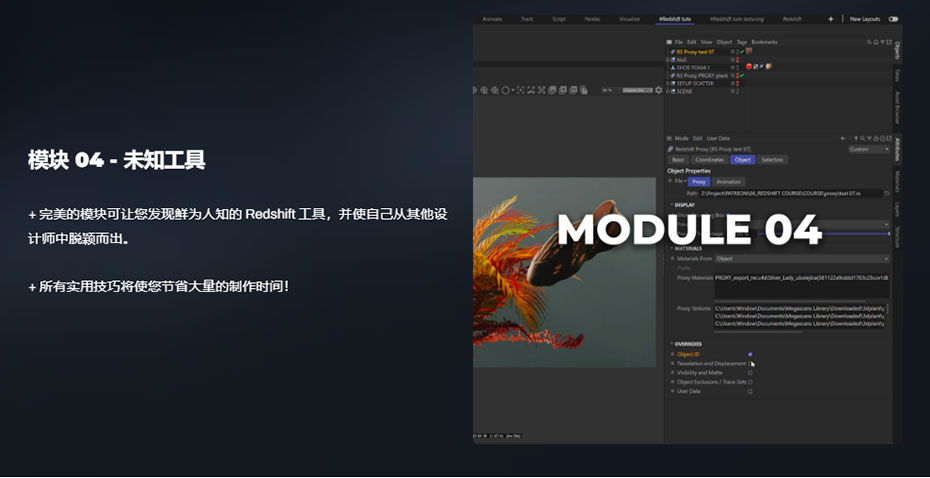The height and width of the screenshot is (478, 930).
Task: Open the Object Manager Bookmarks menu
Action: coord(764,42)
